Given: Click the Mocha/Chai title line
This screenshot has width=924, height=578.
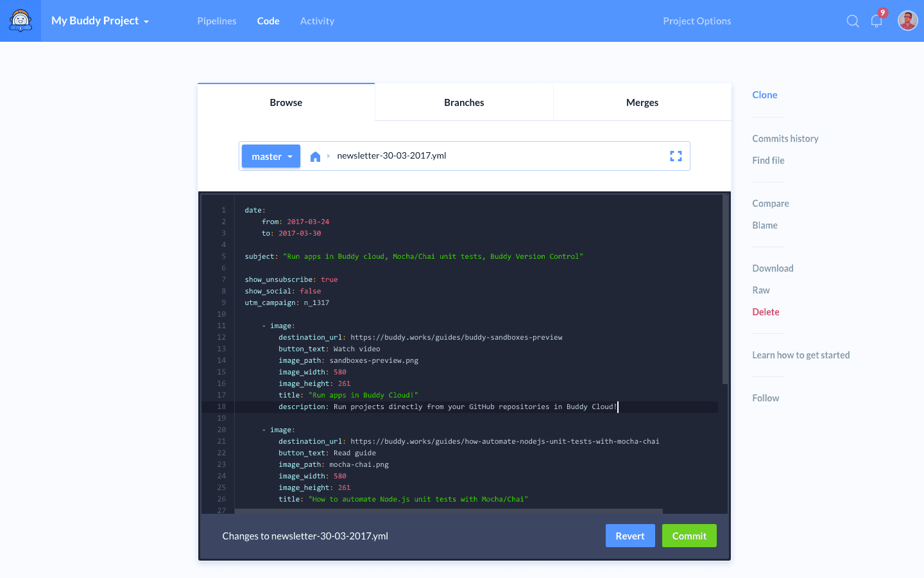Looking at the screenshot, I should 403,499.
